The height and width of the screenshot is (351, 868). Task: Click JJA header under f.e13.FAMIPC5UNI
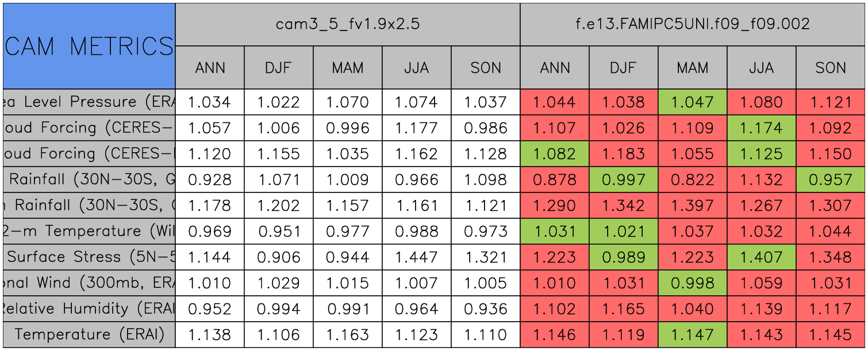pyautogui.click(x=761, y=68)
